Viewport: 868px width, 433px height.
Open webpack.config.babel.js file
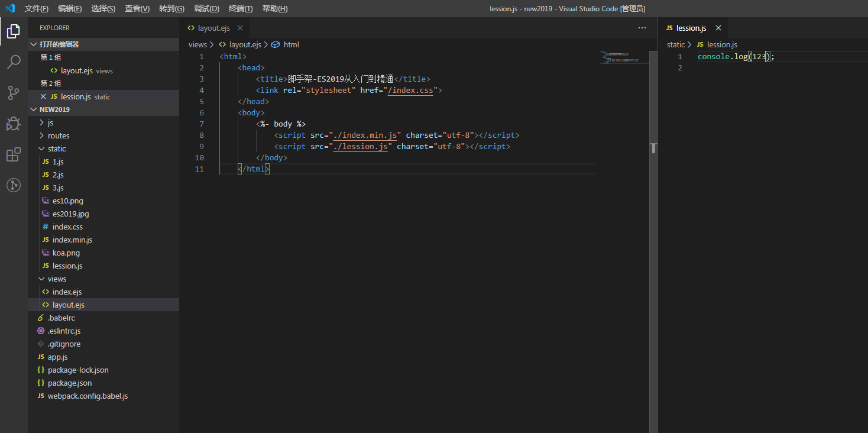tap(103, 396)
